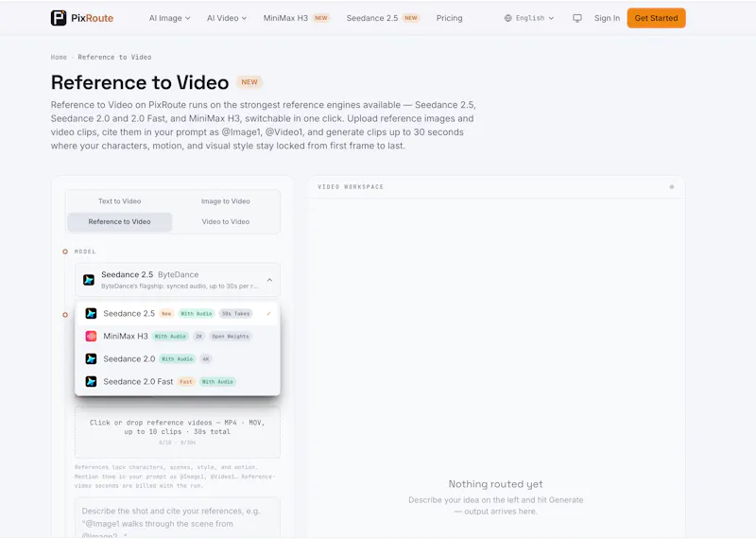Go to Seedance 2.5 nav link
This screenshot has width=756, height=539.
[x=383, y=18]
